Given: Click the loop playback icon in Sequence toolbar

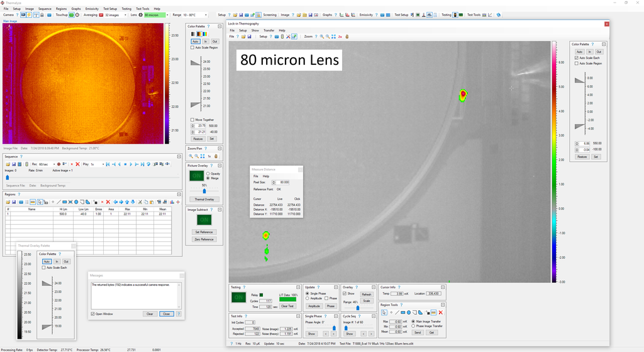Looking at the screenshot, I should pos(148,164).
